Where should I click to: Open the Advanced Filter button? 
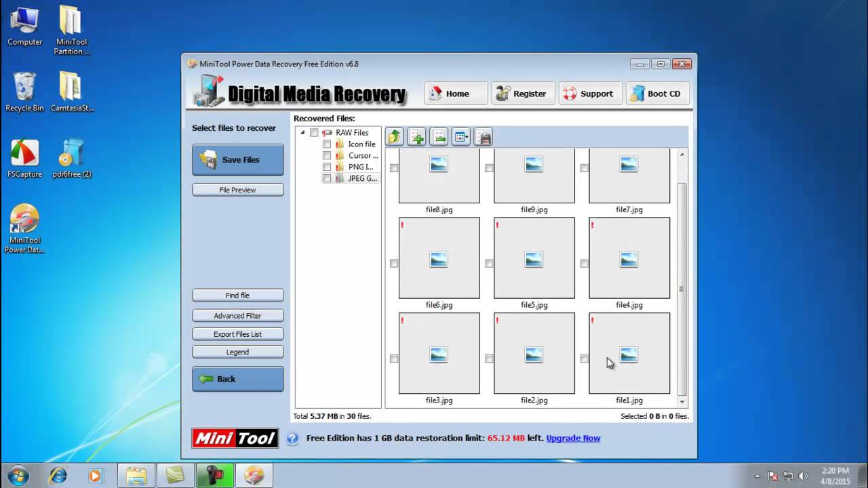(x=238, y=316)
